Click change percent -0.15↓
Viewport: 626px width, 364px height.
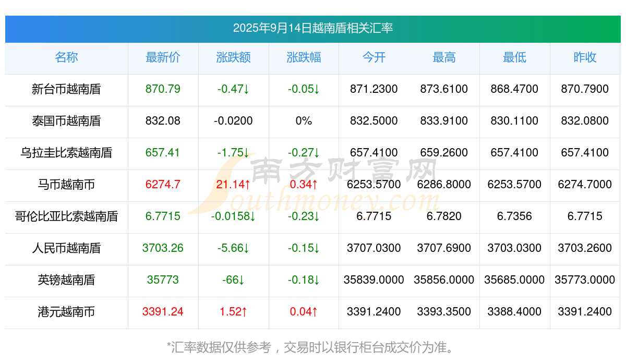coord(304,248)
